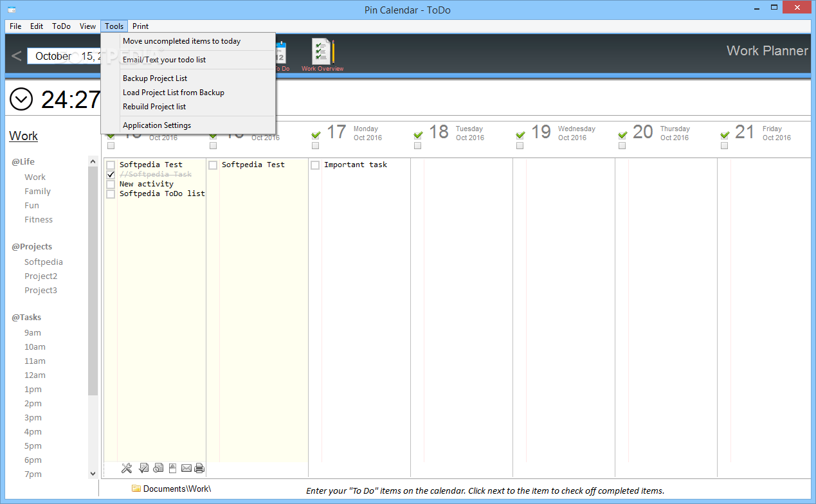Click the wrench and screwdriver tools icon
The height and width of the screenshot is (504, 816).
(x=127, y=468)
